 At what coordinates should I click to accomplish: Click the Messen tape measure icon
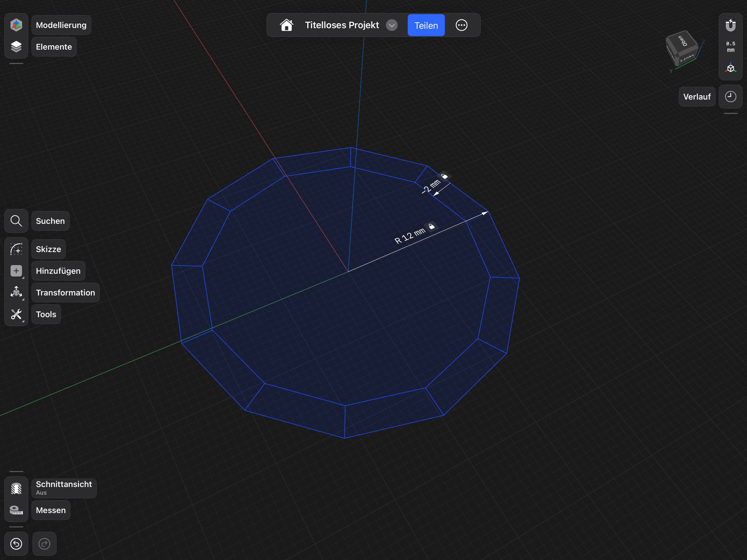click(x=16, y=510)
